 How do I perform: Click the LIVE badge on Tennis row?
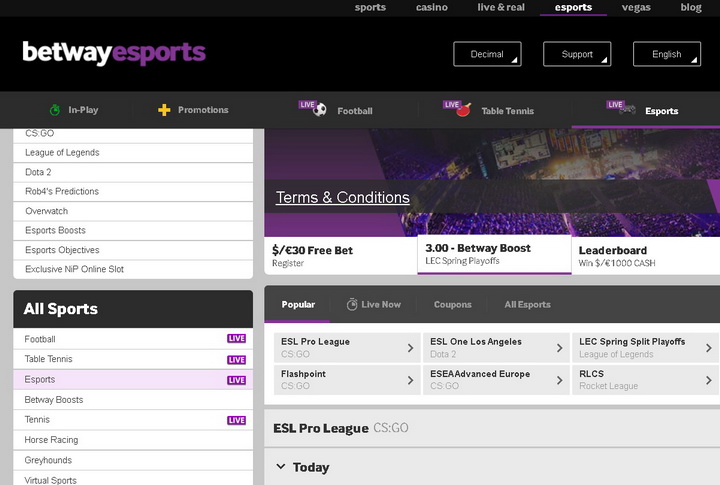tap(236, 420)
